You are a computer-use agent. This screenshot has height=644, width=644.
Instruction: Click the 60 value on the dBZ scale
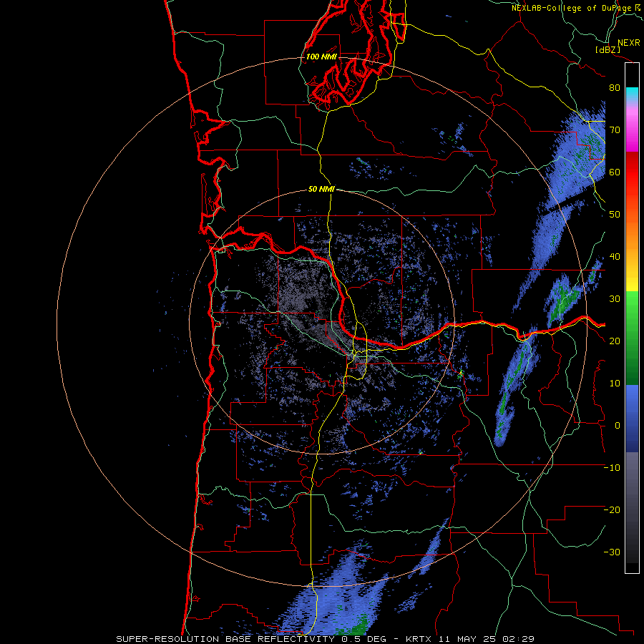click(x=615, y=172)
